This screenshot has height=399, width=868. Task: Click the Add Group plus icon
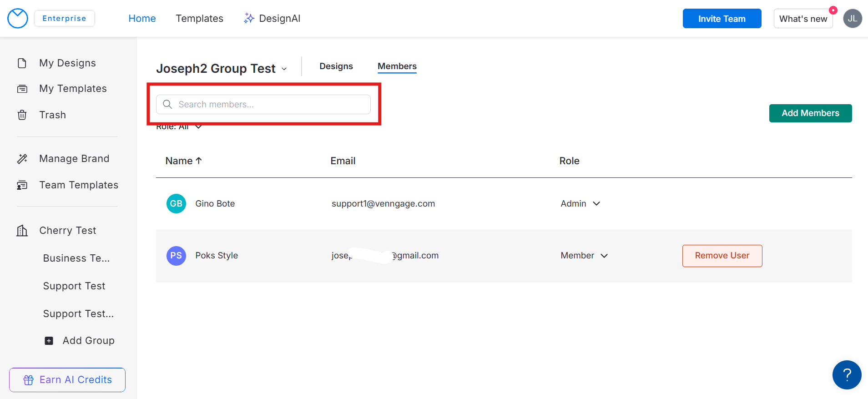[x=49, y=341]
